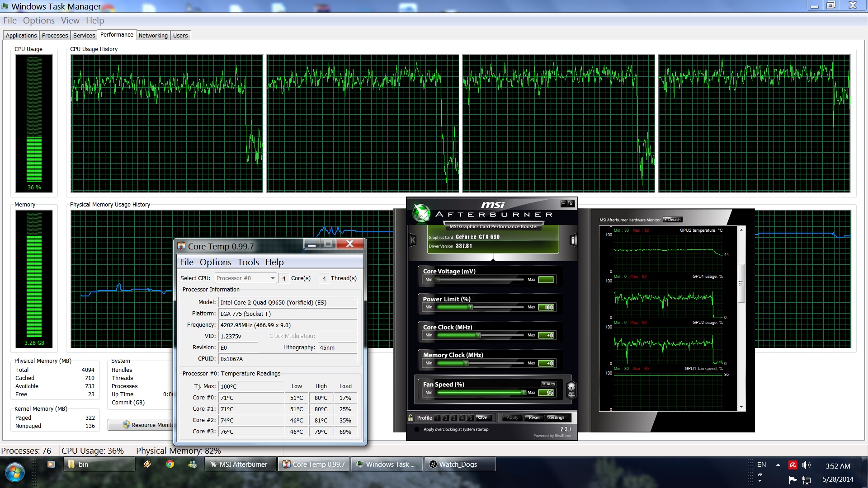Open the Windows Start orb
This screenshot has width=868, height=488.
point(14,472)
